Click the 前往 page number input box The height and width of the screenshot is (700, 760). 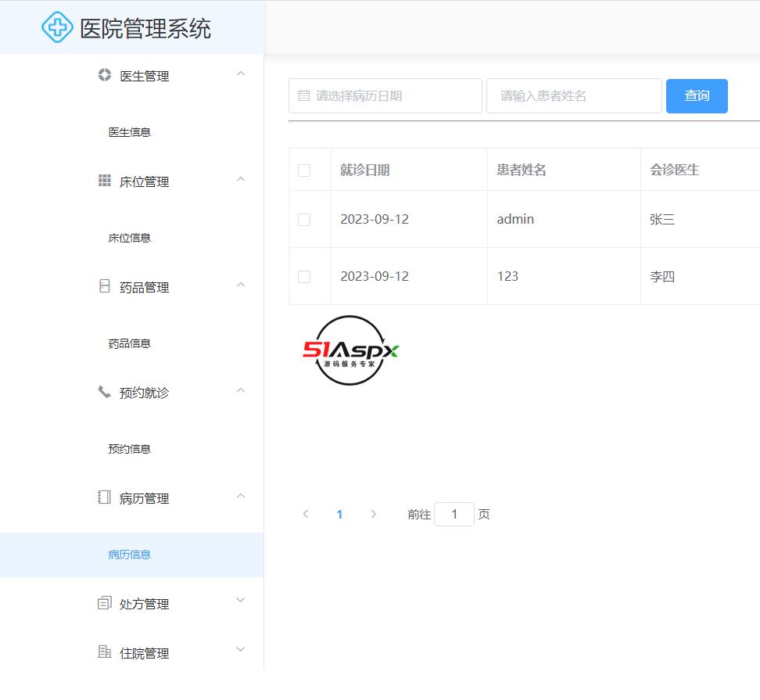click(454, 515)
